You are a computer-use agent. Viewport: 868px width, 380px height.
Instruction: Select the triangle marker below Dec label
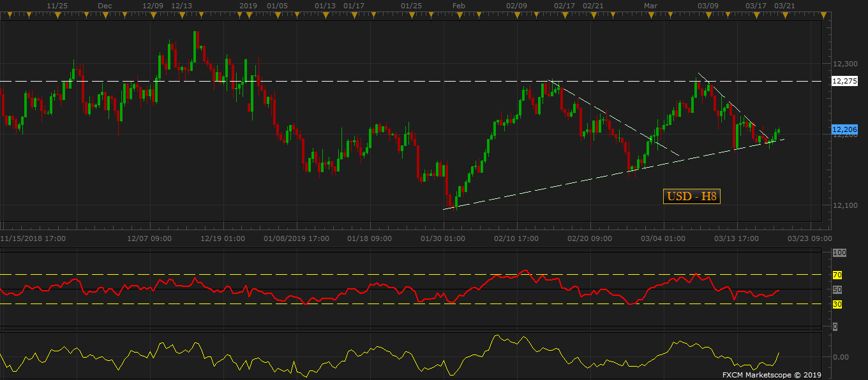[105, 15]
